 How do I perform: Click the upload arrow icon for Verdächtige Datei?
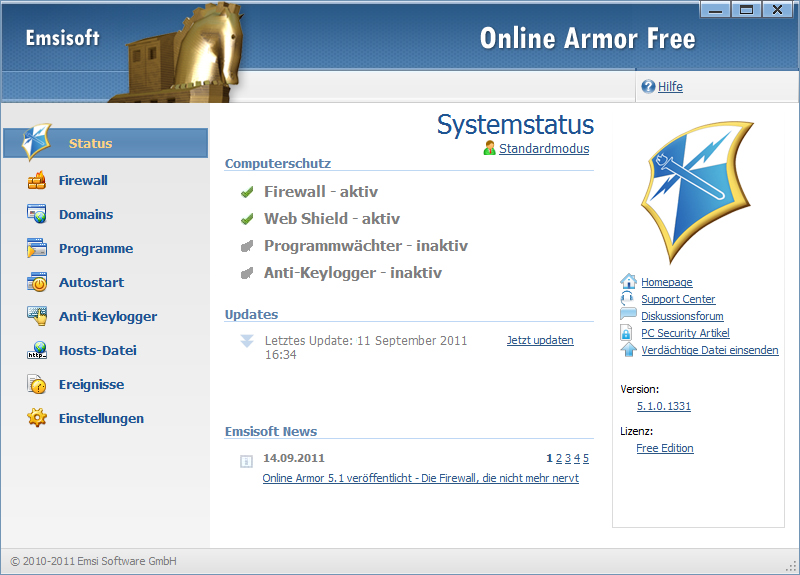click(629, 349)
